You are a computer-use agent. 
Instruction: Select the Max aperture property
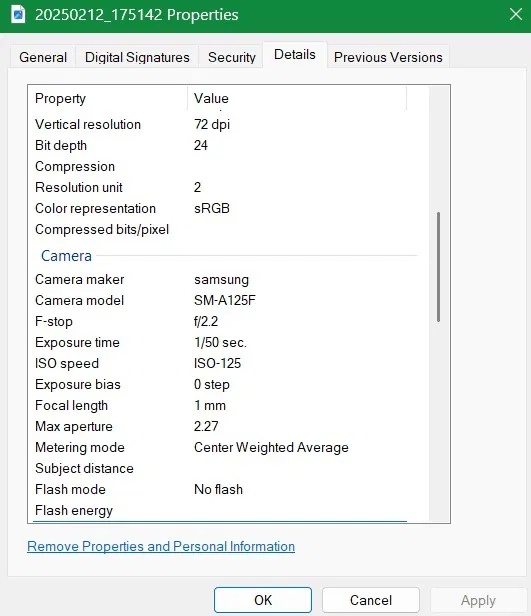[73, 426]
